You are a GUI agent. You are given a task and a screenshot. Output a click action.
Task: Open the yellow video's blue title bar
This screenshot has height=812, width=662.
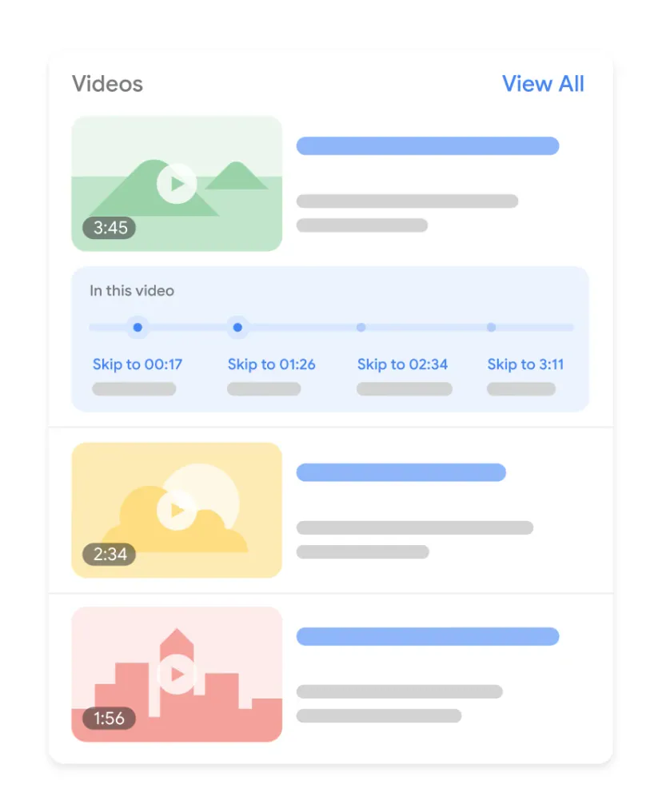point(401,472)
